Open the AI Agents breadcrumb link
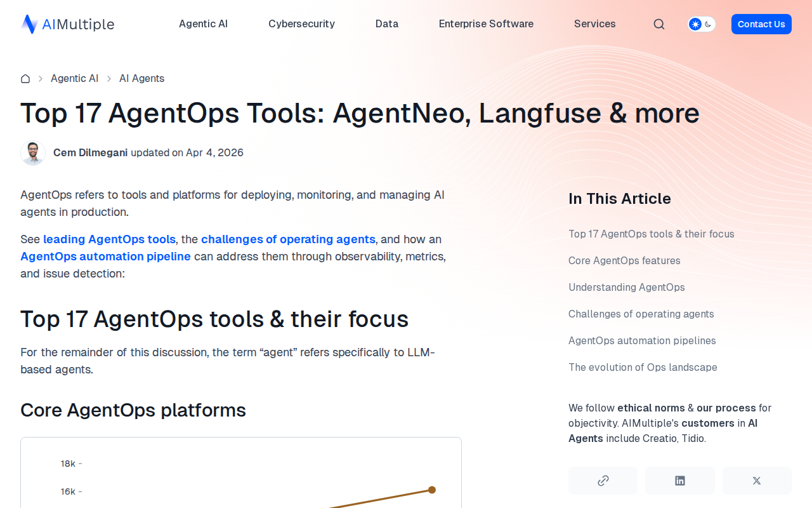Image resolution: width=812 pixels, height=508 pixels. [x=142, y=79]
